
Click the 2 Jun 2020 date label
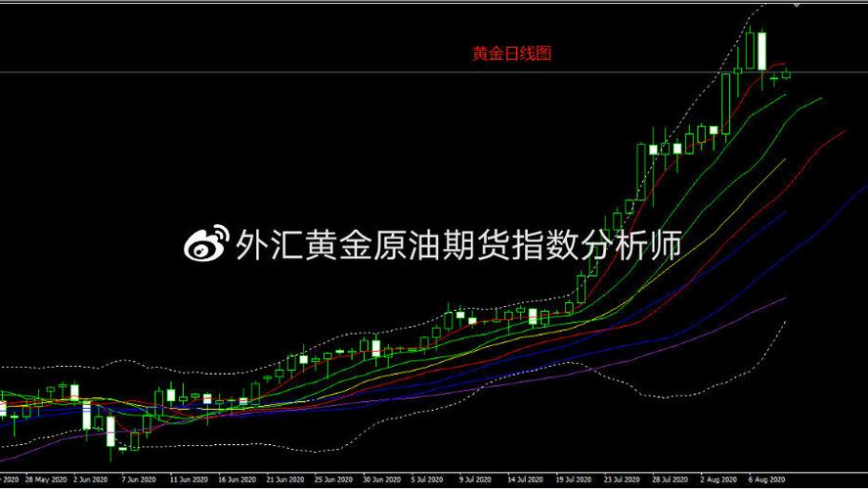click(91, 481)
